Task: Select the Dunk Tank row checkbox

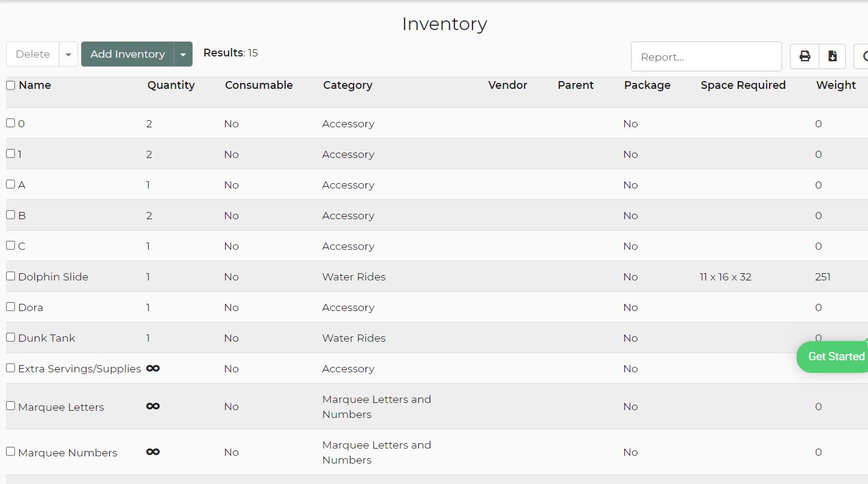Action: click(10, 337)
